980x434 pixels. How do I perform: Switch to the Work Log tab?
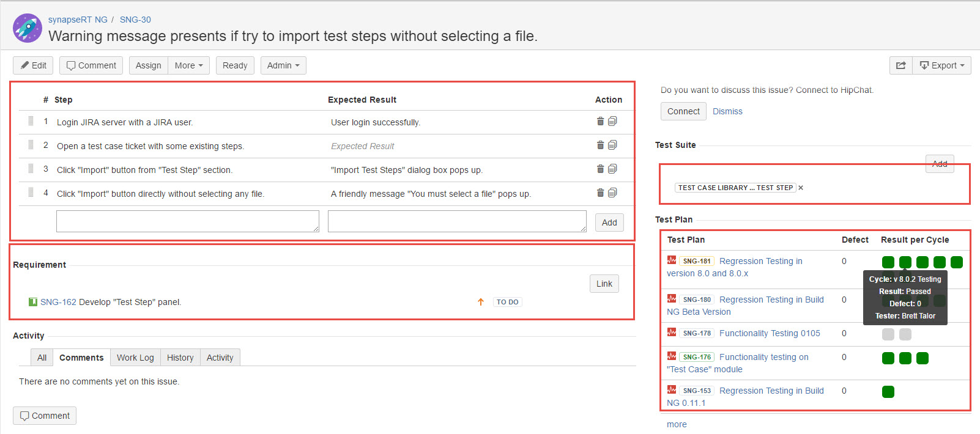tap(135, 358)
